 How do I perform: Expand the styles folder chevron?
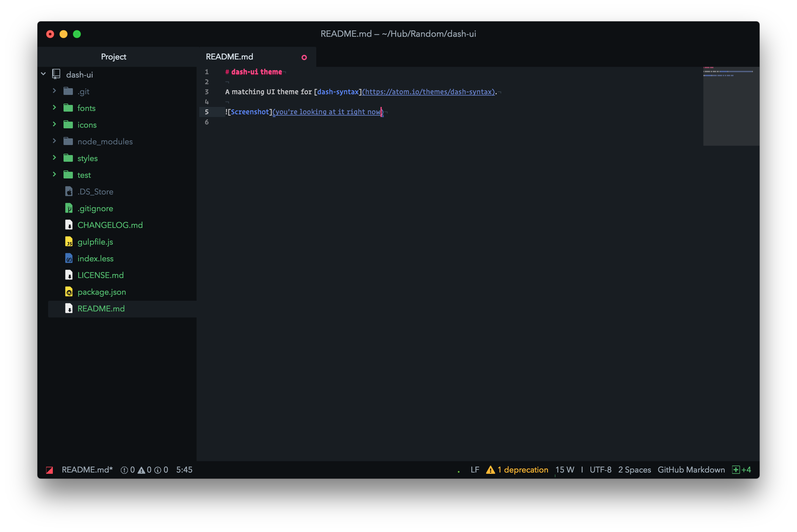point(54,158)
